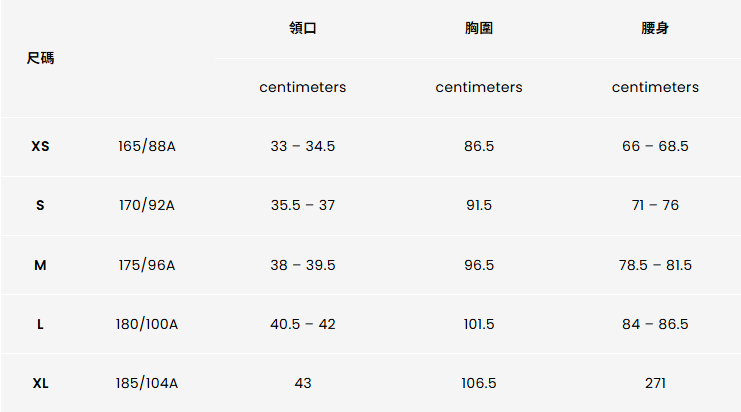Click the 尺碼 size column header
This screenshot has width=741, height=412.
click(40, 58)
